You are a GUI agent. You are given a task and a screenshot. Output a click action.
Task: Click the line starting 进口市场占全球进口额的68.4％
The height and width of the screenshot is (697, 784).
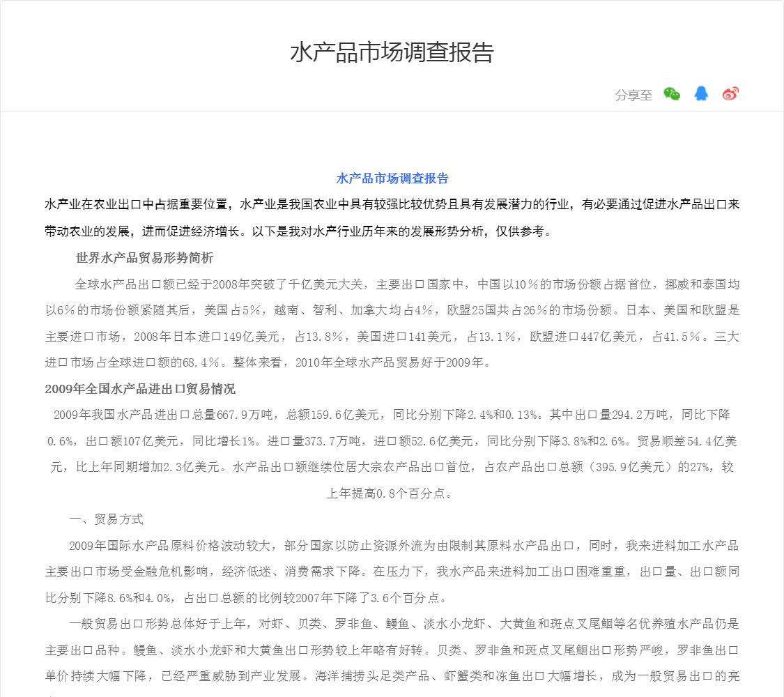click(268, 362)
